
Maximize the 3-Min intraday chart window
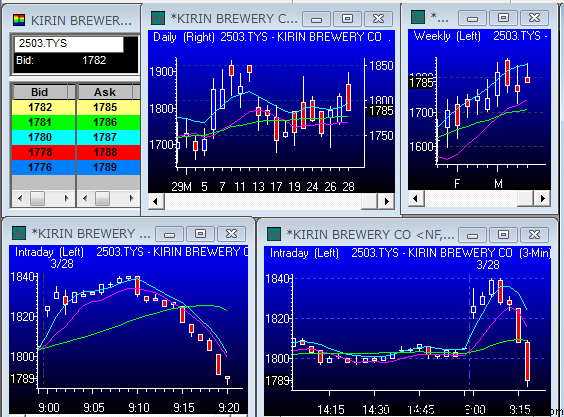tap(503, 235)
